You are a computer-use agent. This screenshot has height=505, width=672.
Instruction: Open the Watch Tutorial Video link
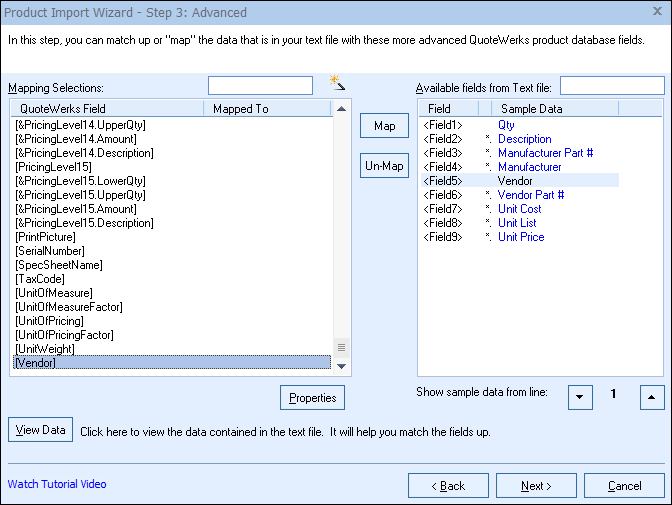[57, 485]
